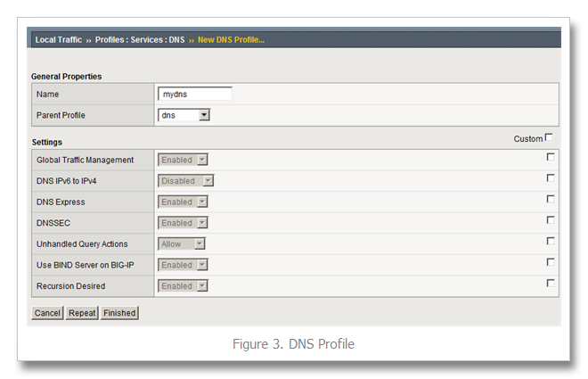Click the Cancel button
Screen dimensions: 588x379
pos(47,313)
